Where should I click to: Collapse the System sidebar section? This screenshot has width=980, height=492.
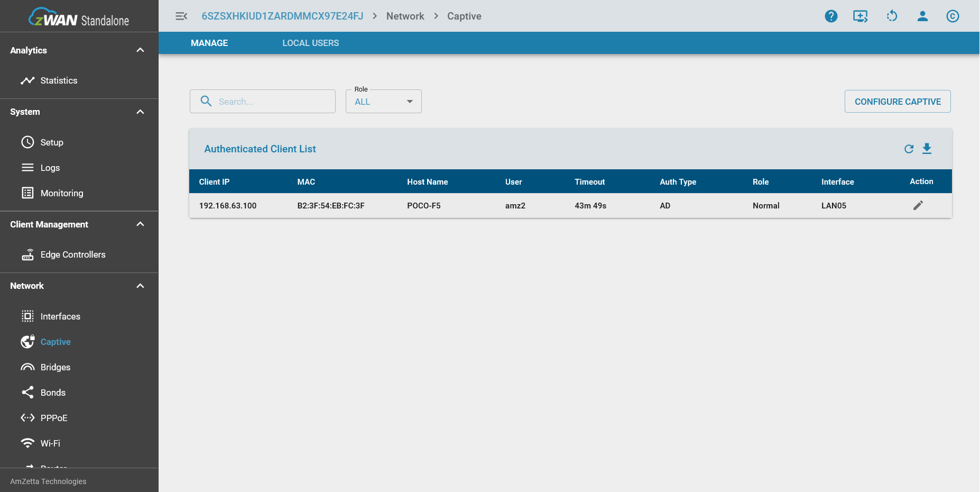[140, 112]
